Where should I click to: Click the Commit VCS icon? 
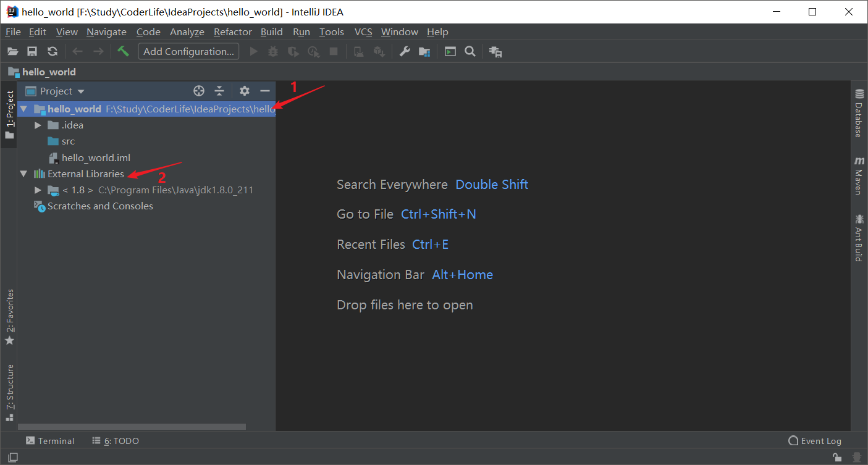tap(379, 52)
